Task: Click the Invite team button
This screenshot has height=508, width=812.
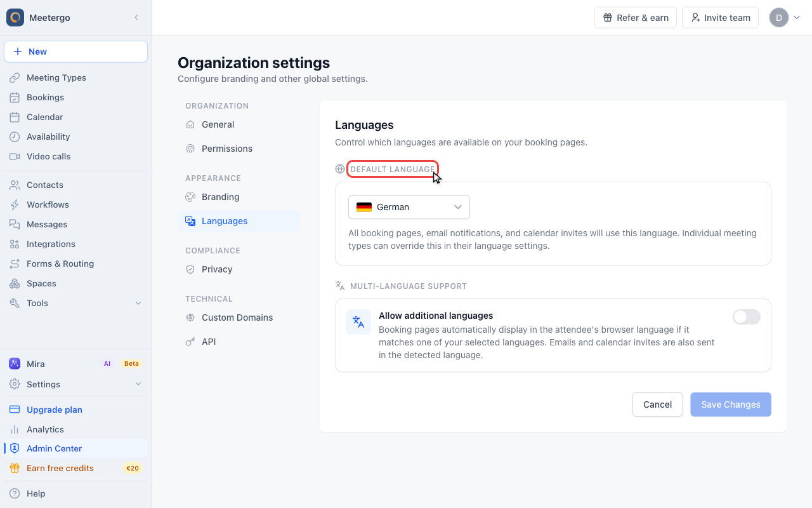Action: (721, 18)
